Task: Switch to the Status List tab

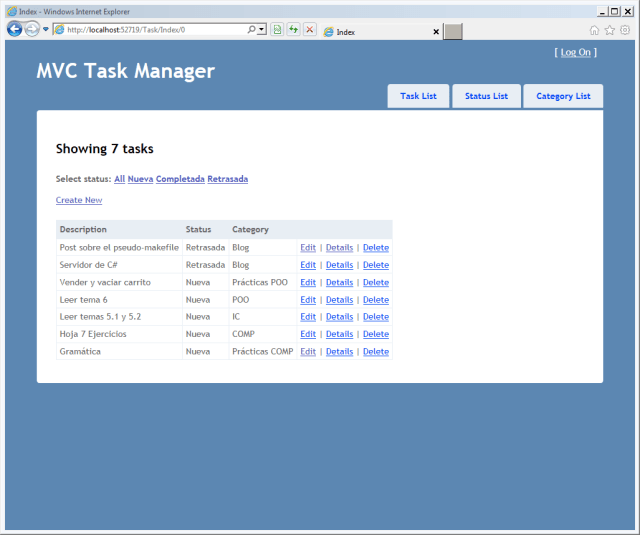Action: click(x=486, y=96)
